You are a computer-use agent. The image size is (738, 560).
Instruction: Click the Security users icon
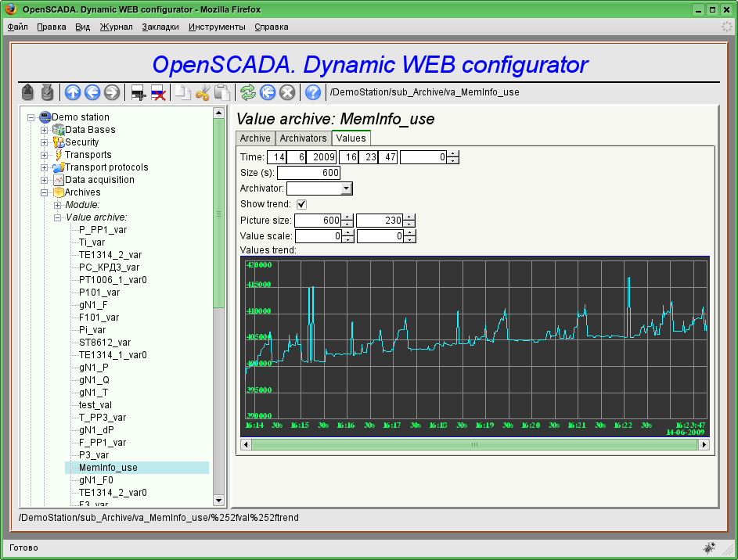pyautogui.click(x=59, y=142)
